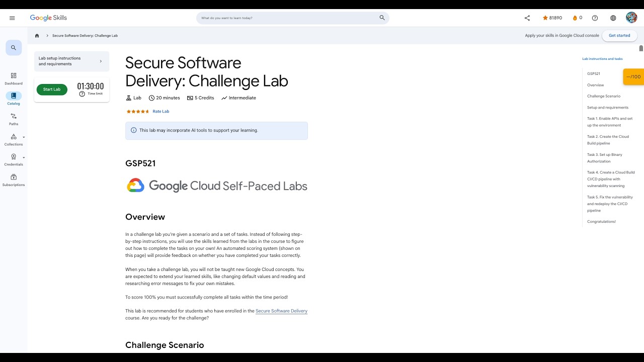
Task: Click the page vertical scrollbar thumb
Action: (641, 48)
